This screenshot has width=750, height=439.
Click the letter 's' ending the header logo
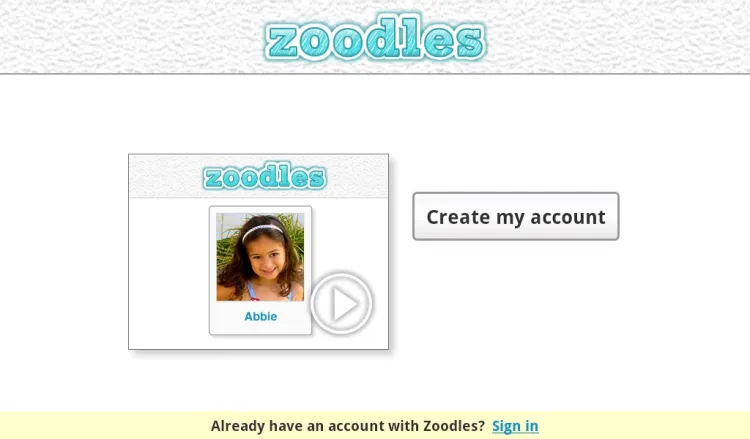pos(470,42)
